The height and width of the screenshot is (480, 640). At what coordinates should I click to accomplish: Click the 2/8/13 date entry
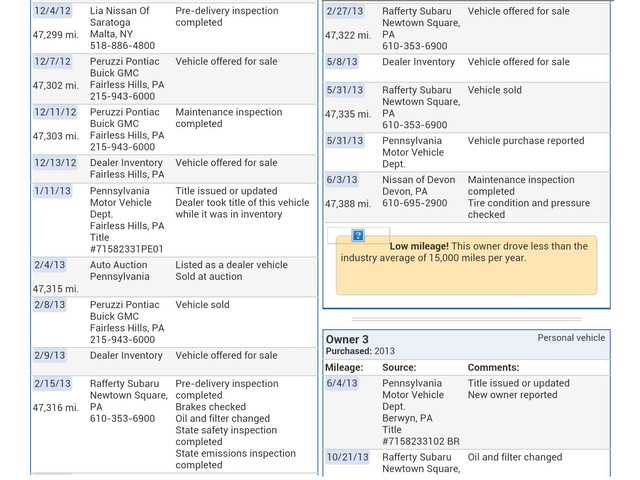49,305
